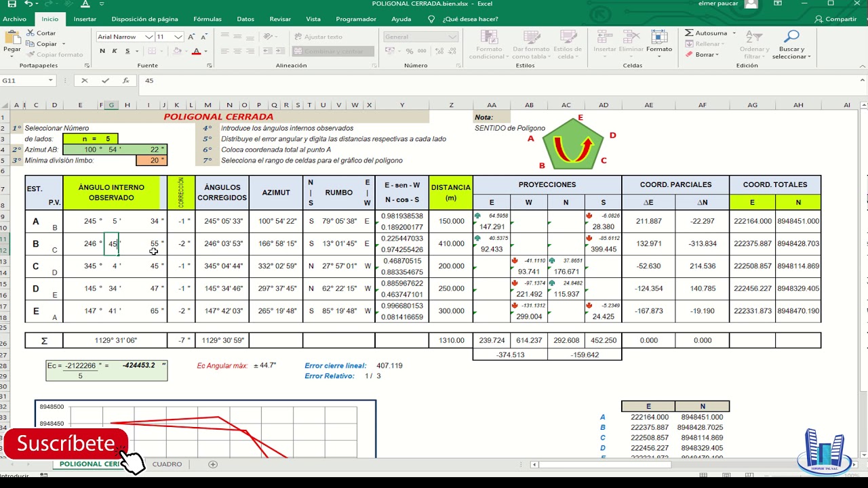The height and width of the screenshot is (488, 868).
Task: Select the CUADRO sheet tab
Action: click(167, 464)
